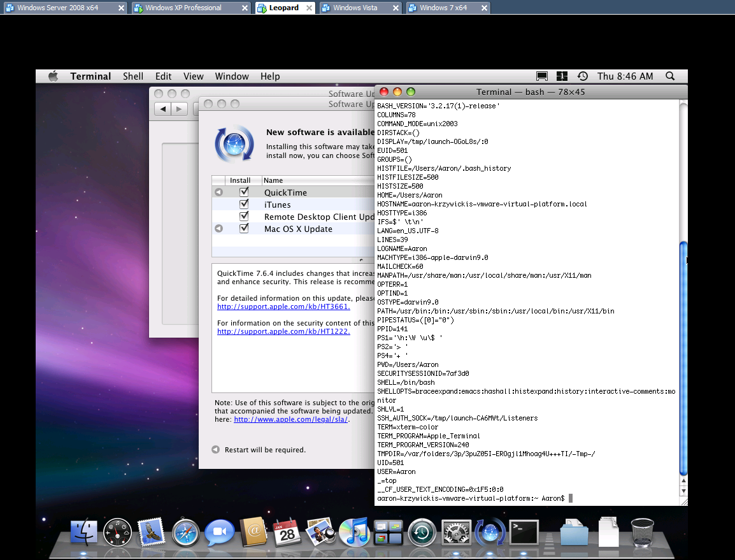This screenshot has height=560, width=735.
Task: Open the Shell menu
Action: click(x=133, y=76)
